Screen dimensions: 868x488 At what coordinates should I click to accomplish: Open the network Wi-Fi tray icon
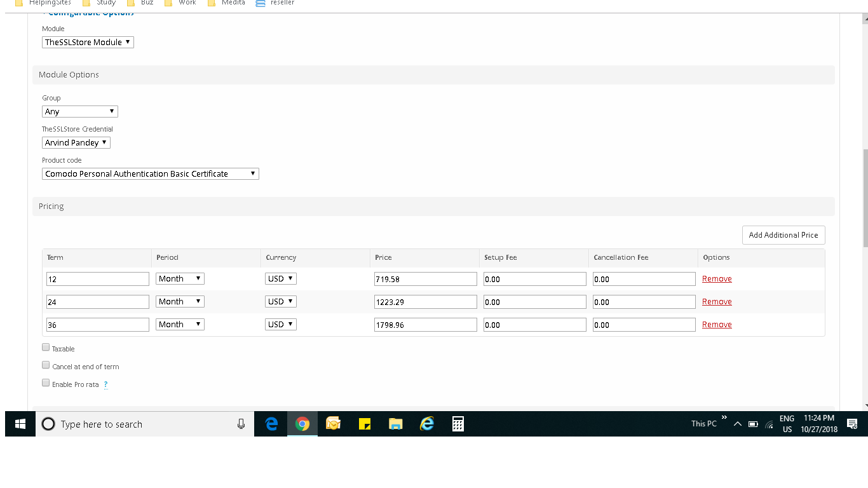point(769,424)
